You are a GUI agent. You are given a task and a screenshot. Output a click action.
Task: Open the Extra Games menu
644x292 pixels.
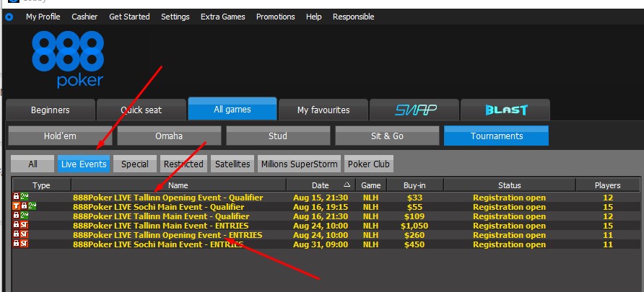(x=222, y=17)
